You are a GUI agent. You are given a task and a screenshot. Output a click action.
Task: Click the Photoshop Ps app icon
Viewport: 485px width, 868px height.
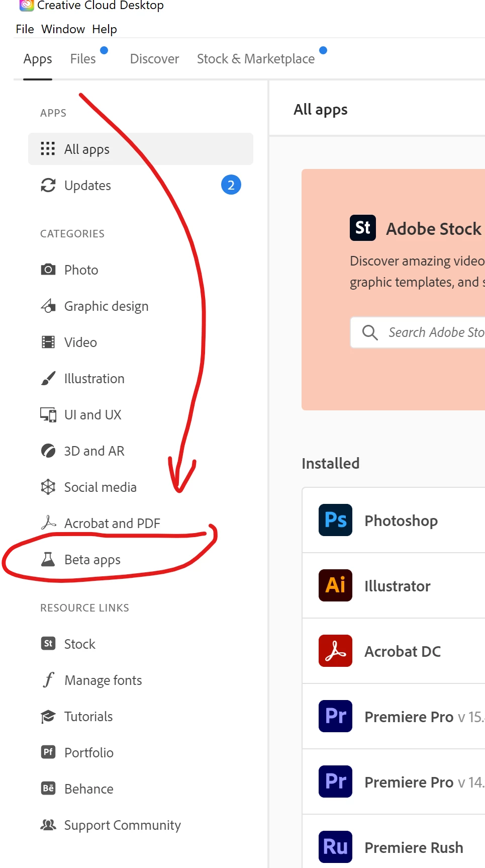click(x=335, y=520)
